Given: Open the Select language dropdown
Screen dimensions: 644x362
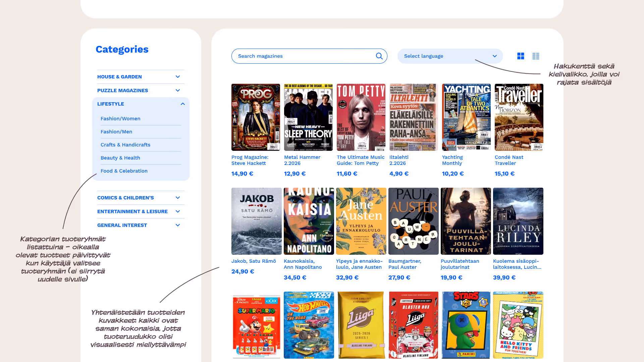Looking at the screenshot, I should (x=450, y=56).
